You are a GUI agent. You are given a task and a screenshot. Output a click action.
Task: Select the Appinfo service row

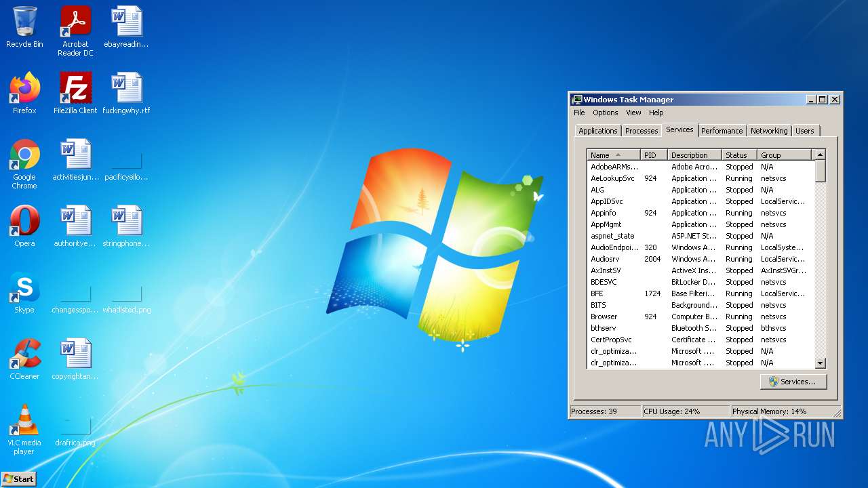[x=701, y=213]
